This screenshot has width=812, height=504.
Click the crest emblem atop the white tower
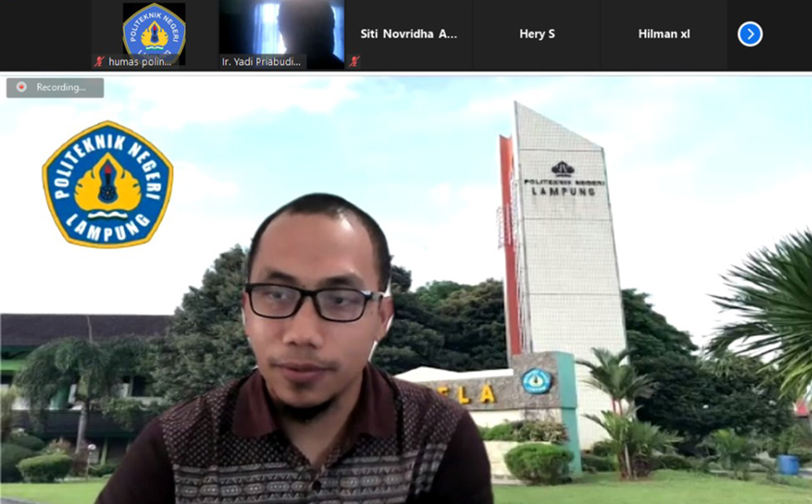(x=562, y=168)
